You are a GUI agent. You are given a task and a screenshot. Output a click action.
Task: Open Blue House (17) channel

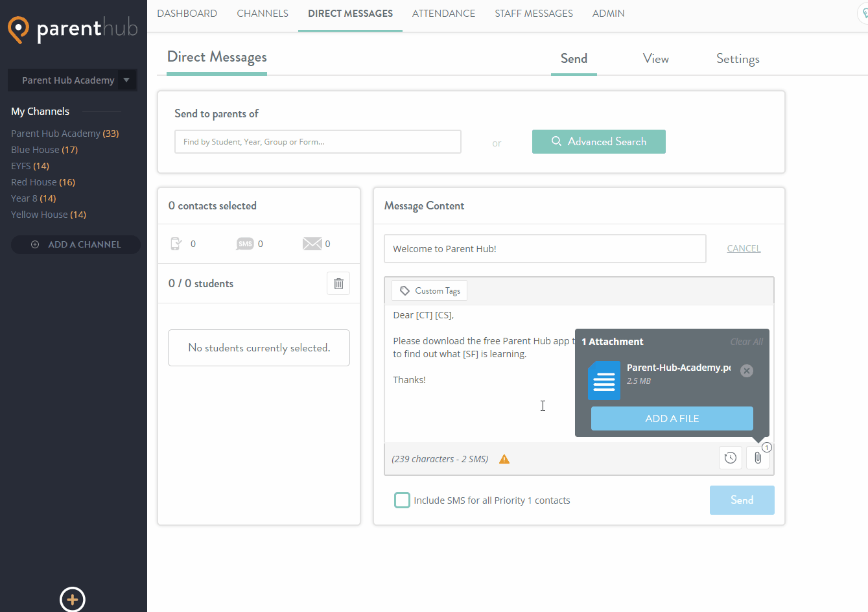tap(44, 150)
